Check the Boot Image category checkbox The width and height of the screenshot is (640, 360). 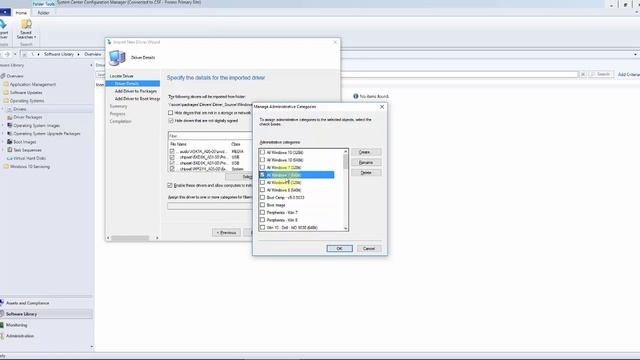(x=262, y=205)
